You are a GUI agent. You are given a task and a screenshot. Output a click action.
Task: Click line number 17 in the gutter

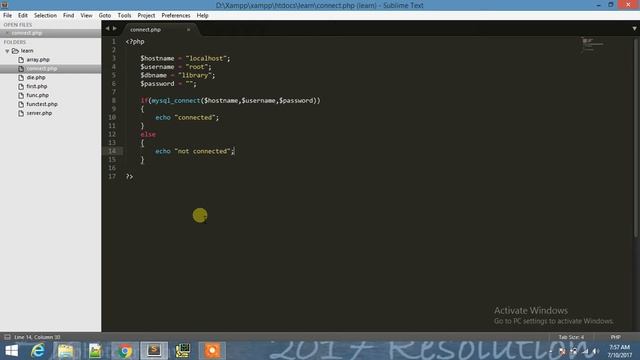point(112,176)
